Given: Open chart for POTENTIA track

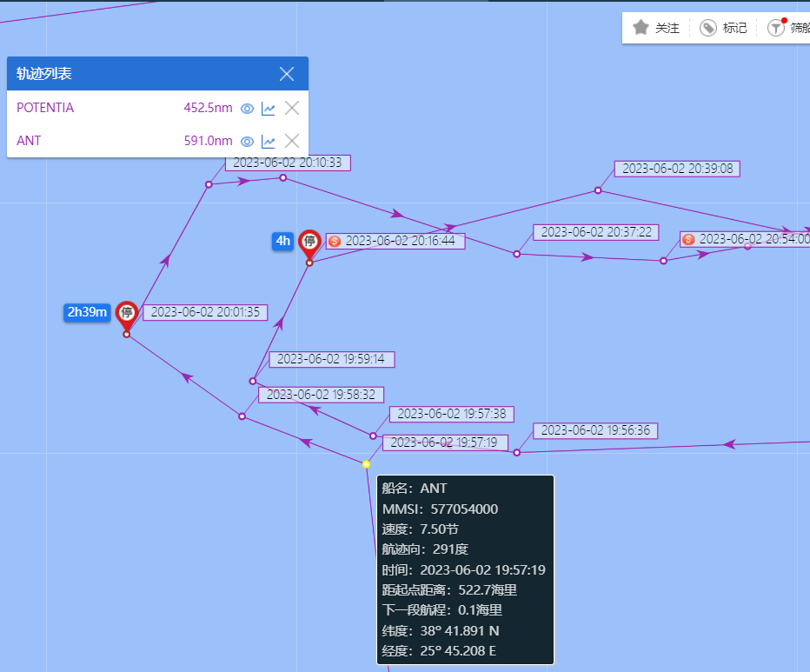Looking at the screenshot, I should [x=268, y=109].
